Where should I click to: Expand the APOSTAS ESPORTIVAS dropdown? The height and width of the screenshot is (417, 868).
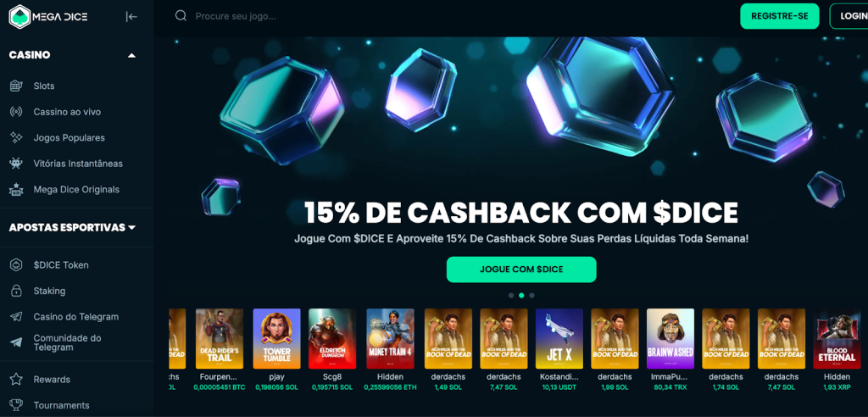(x=131, y=228)
